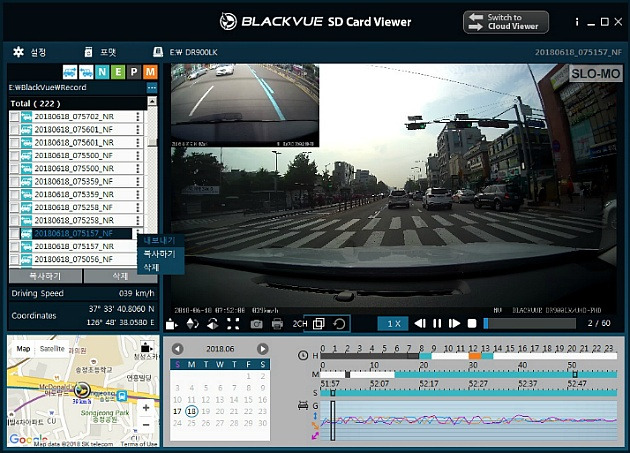Select the E:\ DR900LK drive icon
The height and width of the screenshot is (453, 630).
pyautogui.click(x=158, y=52)
